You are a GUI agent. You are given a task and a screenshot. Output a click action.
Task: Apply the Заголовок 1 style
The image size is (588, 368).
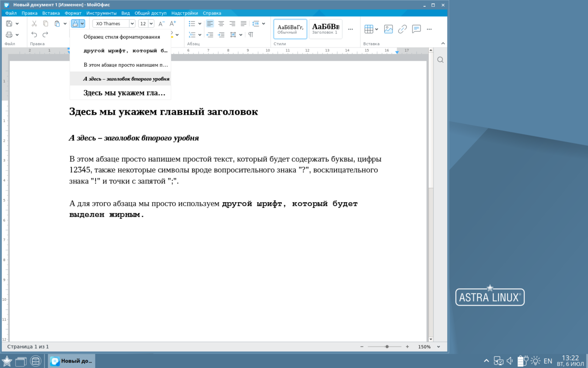point(327,29)
